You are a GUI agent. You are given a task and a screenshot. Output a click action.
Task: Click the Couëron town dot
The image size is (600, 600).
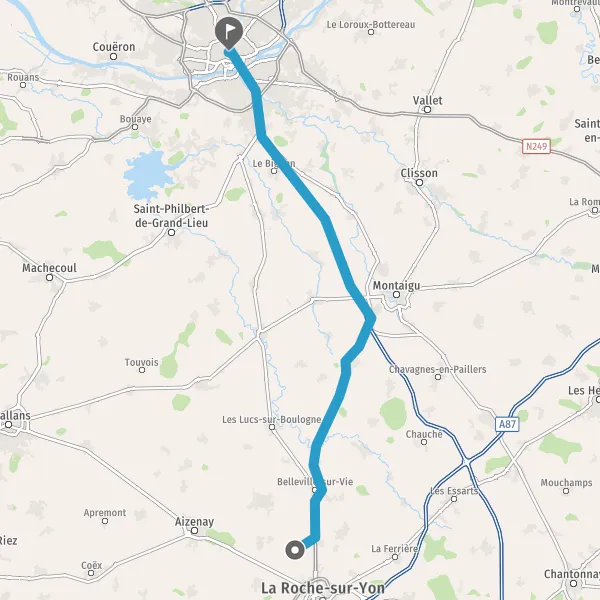pos(113,57)
